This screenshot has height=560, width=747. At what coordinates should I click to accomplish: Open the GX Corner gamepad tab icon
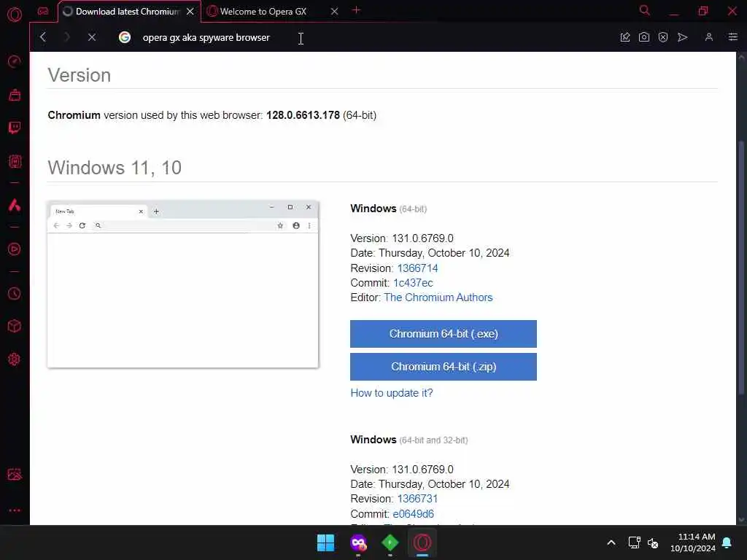coord(43,11)
